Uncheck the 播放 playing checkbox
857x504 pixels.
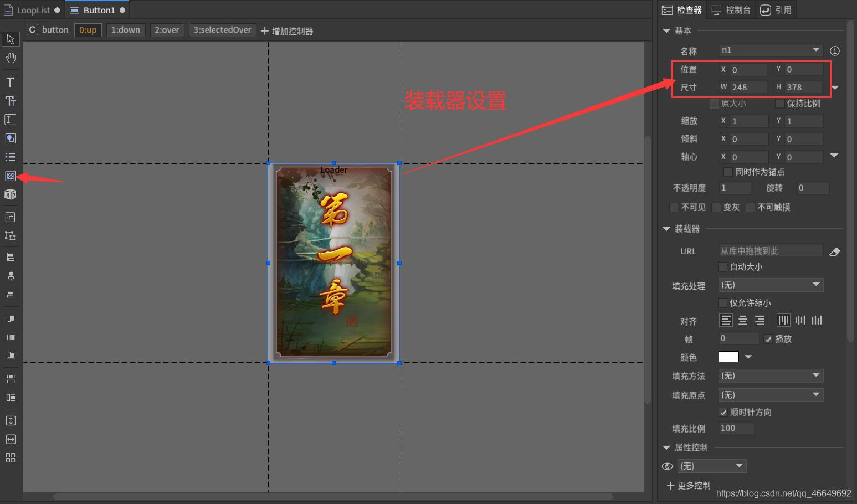tap(768, 339)
